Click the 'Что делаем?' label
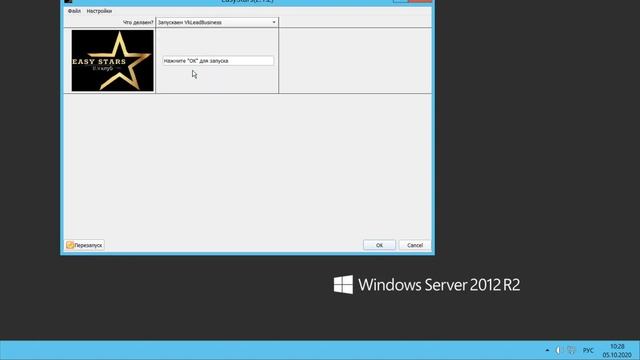Screen dimensions: 640x360 click(x=138, y=22)
